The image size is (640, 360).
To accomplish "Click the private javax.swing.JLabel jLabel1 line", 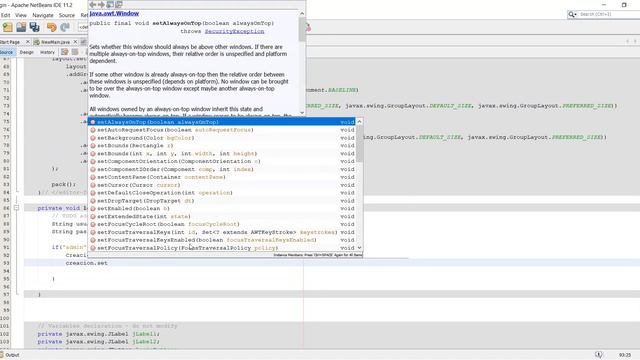I will (98, 334).
